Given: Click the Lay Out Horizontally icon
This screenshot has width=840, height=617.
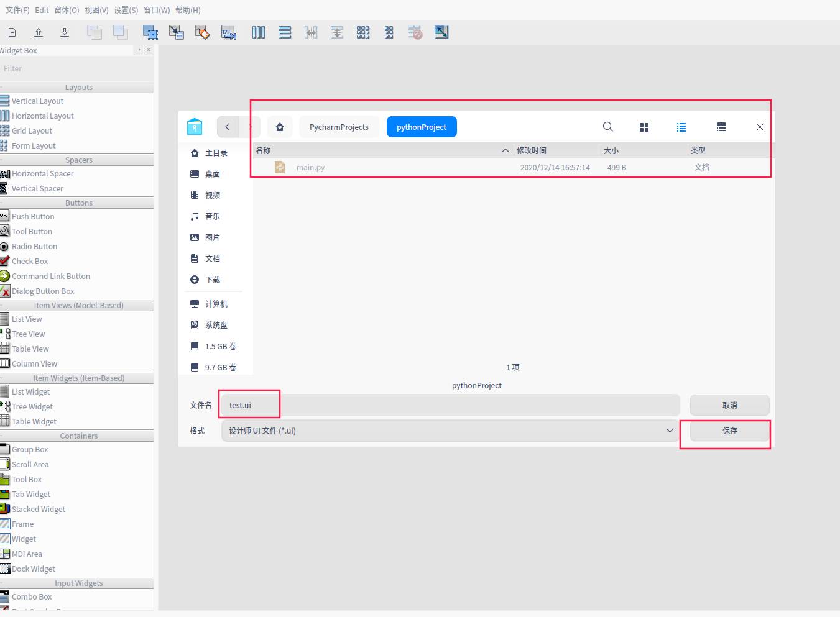Looking at the screenshot, I should click(259, 32).
